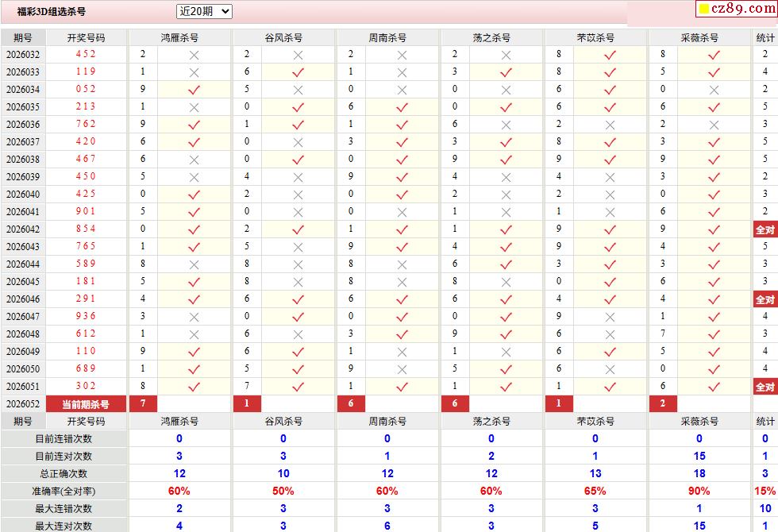Screen dimensions: 778x532
Task: Click the check mark for 采薇杀号 in row 2026043
Action: click(x=714, y=247)
